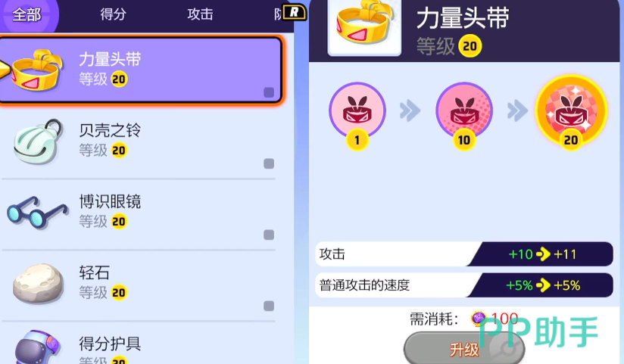Click the 升级 upgrade button
This screenshot has height=364, width=624.
[464, 350]
